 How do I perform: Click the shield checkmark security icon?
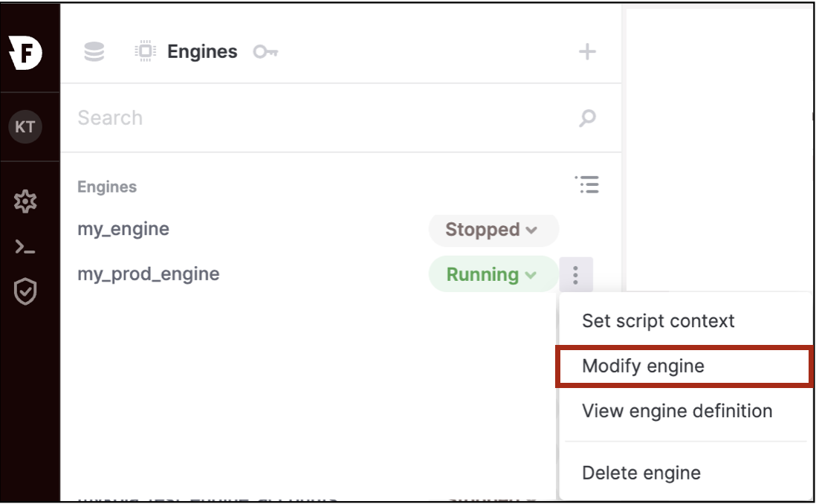pos(25,291)
